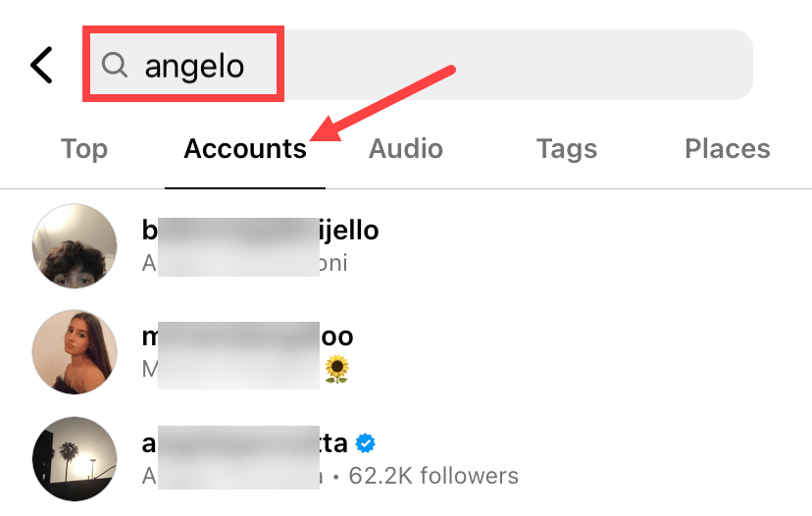Click the blue verified badge icon
This screenshot has width=812, height=516.
coord(366,443)
